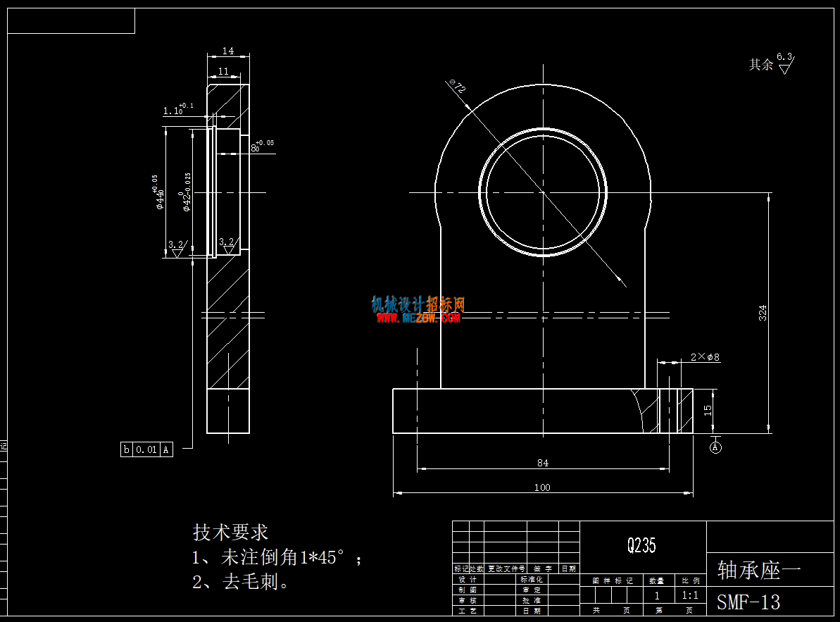Click the '工艺' row label
Screen dimensions: 840x622
coord(468,611)
